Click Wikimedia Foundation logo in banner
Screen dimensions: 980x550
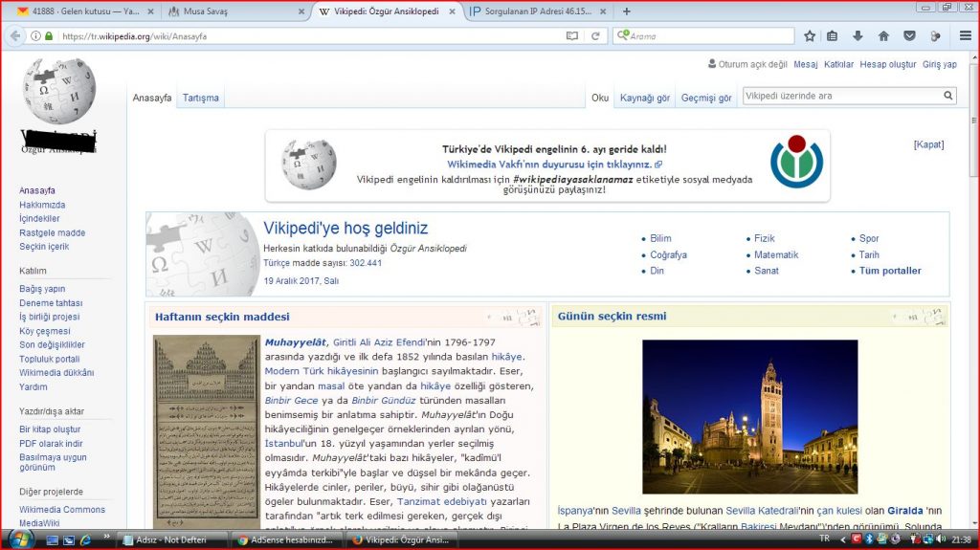coord(796,162)
